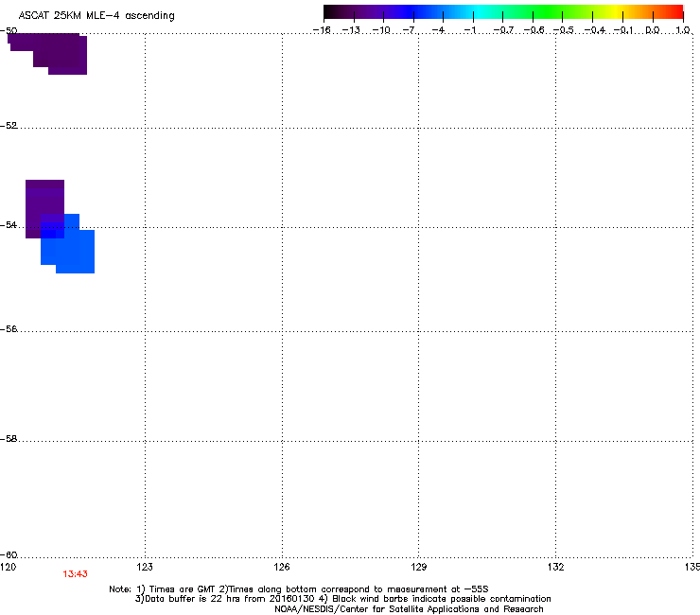Click the note about data buffer 22 hrs
The image size is (700, 615).
tap(226, 599)
